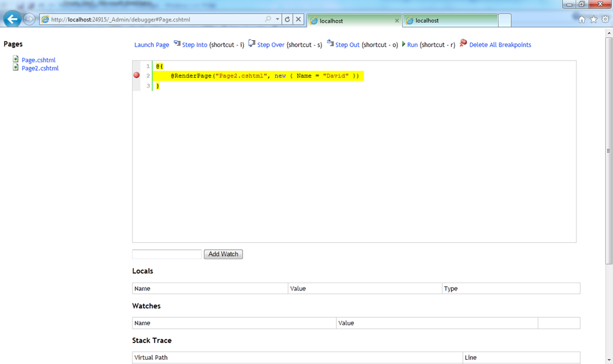
Task: Click the Add Watch button
Action: 223,254
